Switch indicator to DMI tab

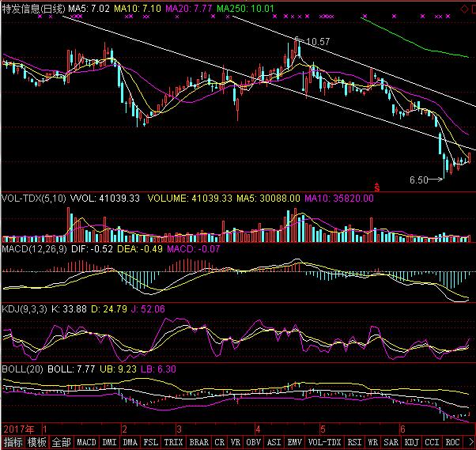(109, 442)
